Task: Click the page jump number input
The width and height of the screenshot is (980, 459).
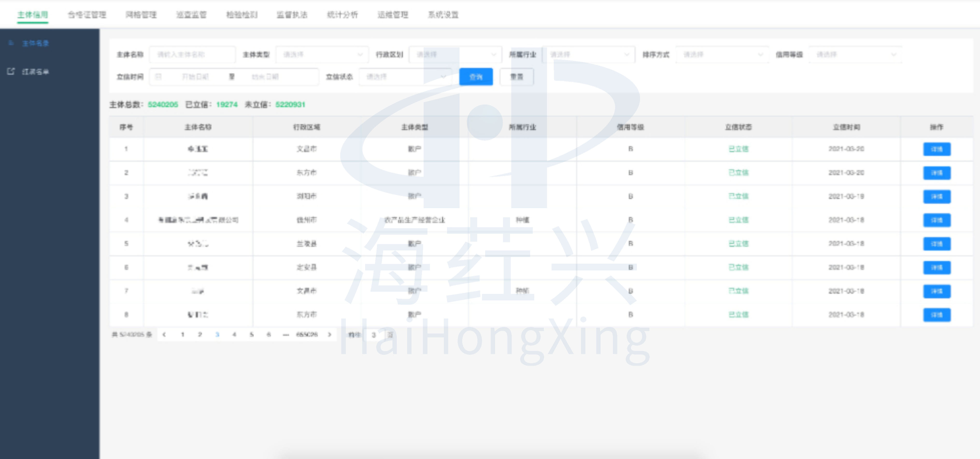Action: coord(374,335)
